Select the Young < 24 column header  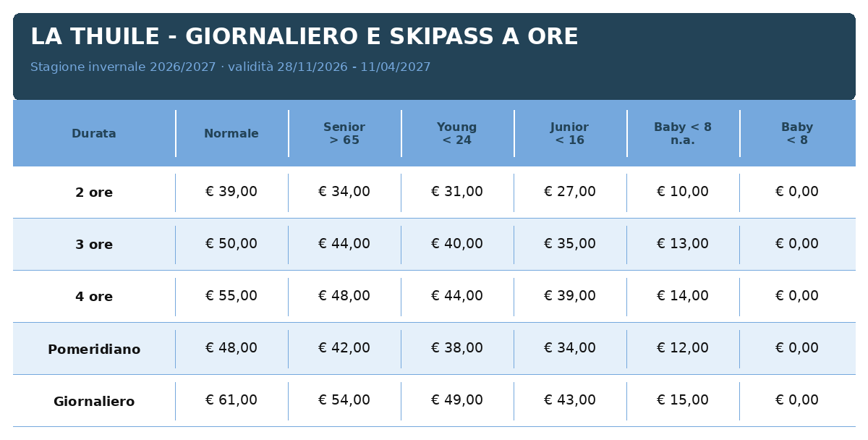click(x=457, y=133)
